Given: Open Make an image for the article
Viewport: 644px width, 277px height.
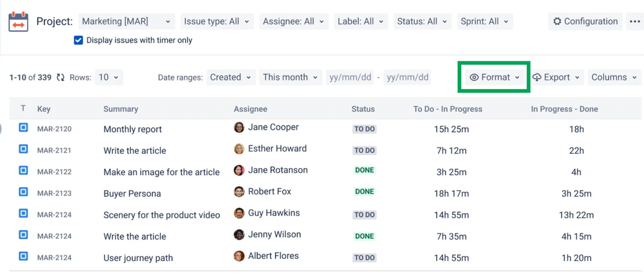Looking at the screenshot, I should pyautogui.click(x=161, y=173).
